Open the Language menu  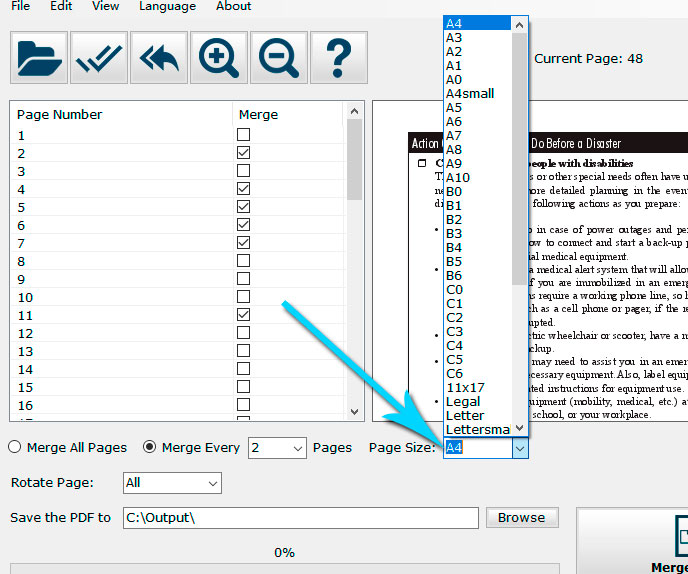[x=167, y=6]
